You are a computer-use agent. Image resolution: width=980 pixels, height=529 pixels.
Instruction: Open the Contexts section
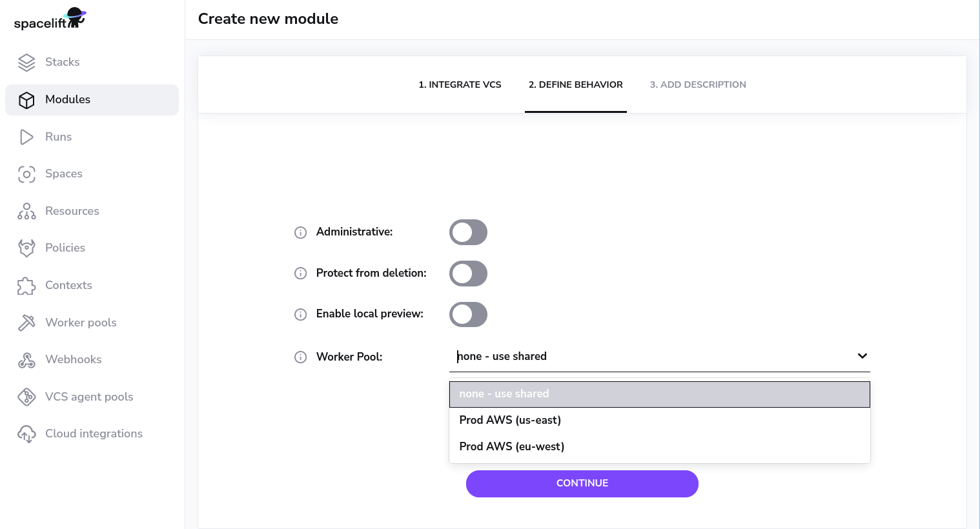pyautogui.click(x=68, y=285)
